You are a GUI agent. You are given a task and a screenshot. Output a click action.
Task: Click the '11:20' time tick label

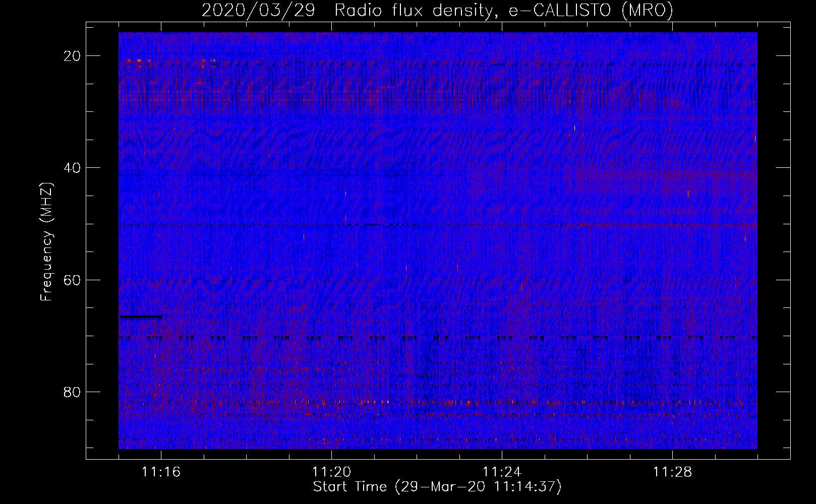(332, 472)
